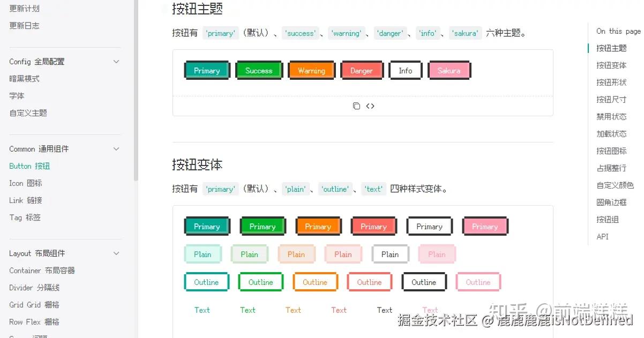Screen dimensions: 644x338
Task: Jump to 按钮尺寸 via On this page
Action: pos(611,99)
